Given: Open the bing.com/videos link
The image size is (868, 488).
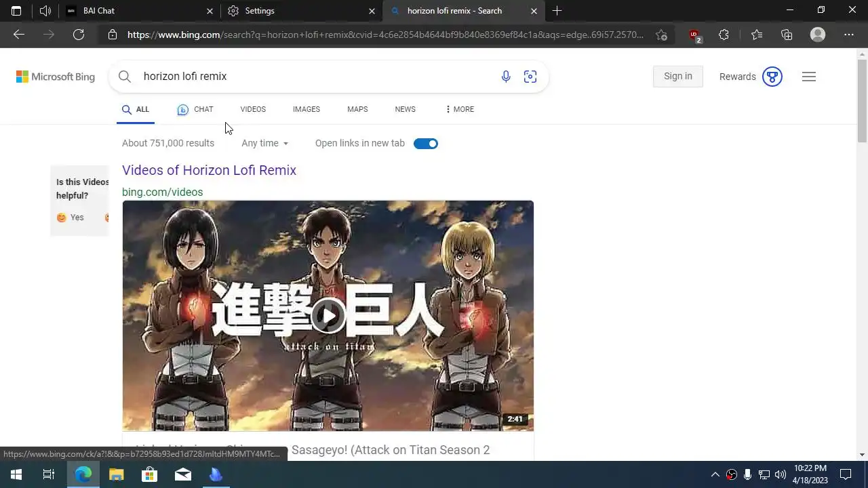Looking at the screenshot, I should pyautogui.click(x=163, y=192).
